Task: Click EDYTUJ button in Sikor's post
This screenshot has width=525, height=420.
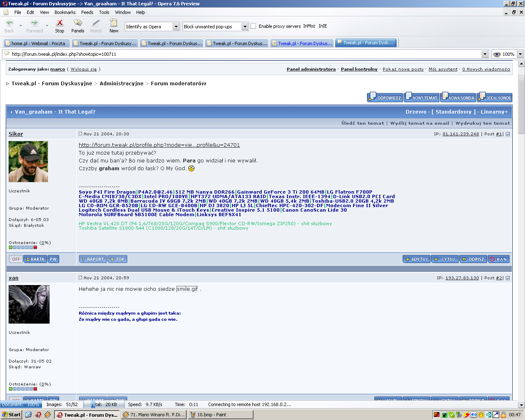Action: point(416,259)
